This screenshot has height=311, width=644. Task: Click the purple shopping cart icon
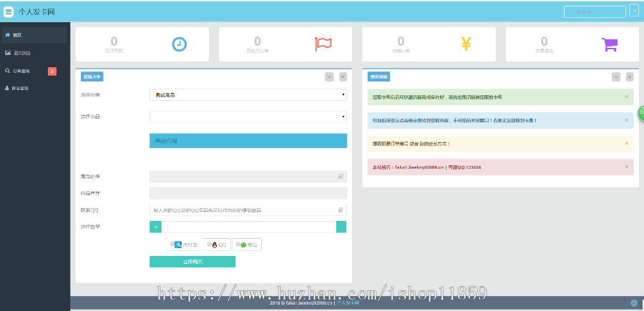point(610,44)
